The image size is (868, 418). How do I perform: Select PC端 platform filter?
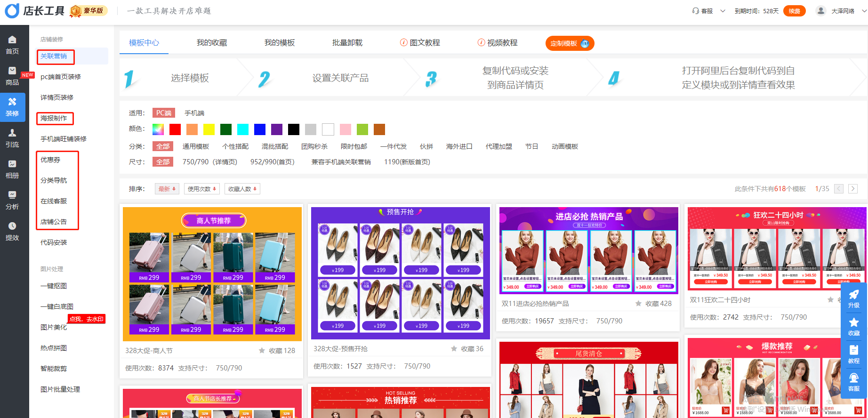pyautogui.click(x=164, y=113)
